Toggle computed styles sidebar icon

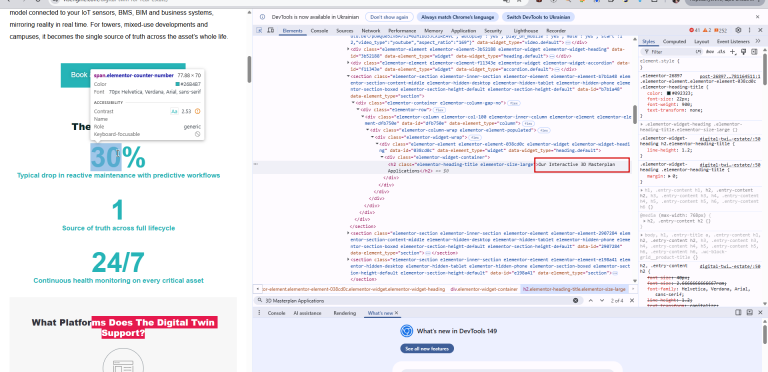754,51
